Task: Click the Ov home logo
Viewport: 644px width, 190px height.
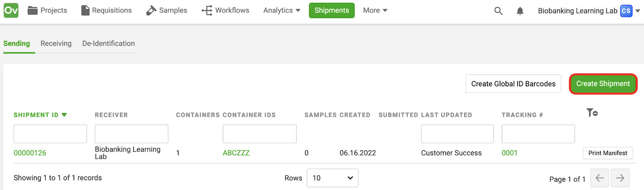Action: [x=11, y=10]
